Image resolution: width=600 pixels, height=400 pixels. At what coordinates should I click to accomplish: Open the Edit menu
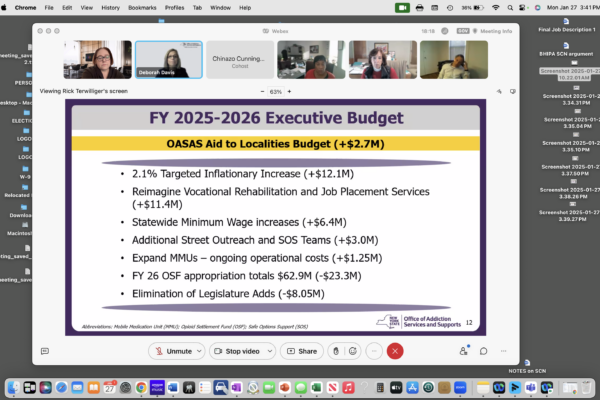pos(67,8)
